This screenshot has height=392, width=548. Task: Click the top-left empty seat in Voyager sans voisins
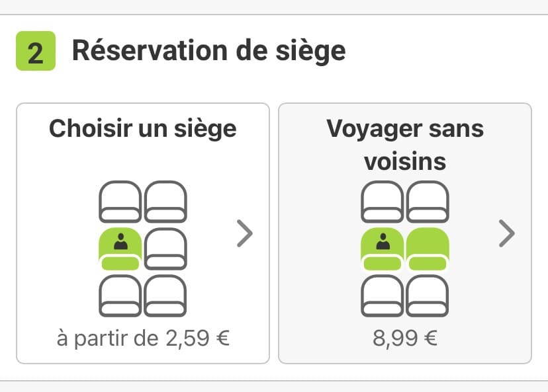point(382,202)
